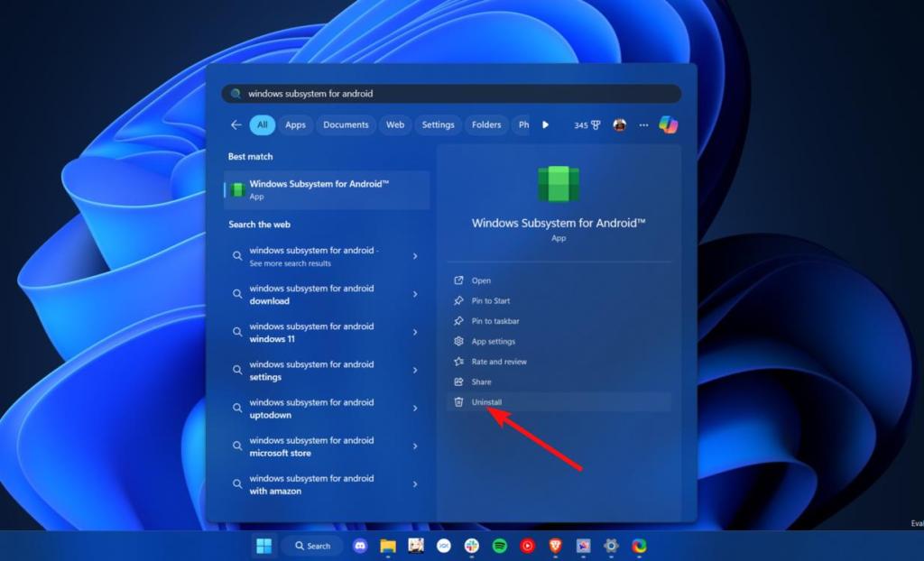Show more filters with the play arrow
Screen dimensions: 924x561
pyautogui.click(x=546, y=125)
